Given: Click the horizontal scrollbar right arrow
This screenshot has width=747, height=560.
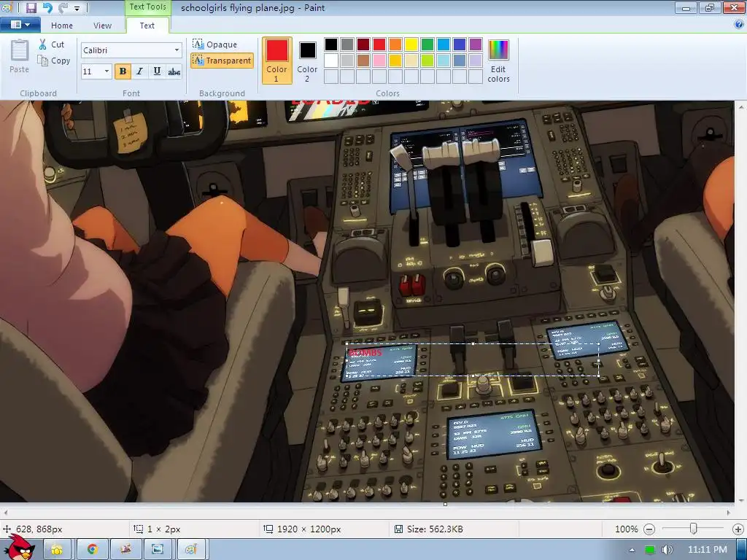Looking at the screenshot, I should click(x=729, y=513).
